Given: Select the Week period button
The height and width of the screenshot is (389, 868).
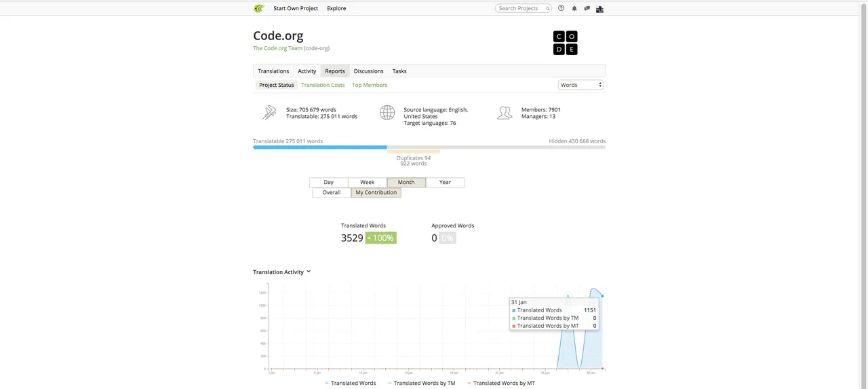Looking at the screenshot, I should 368,183.
